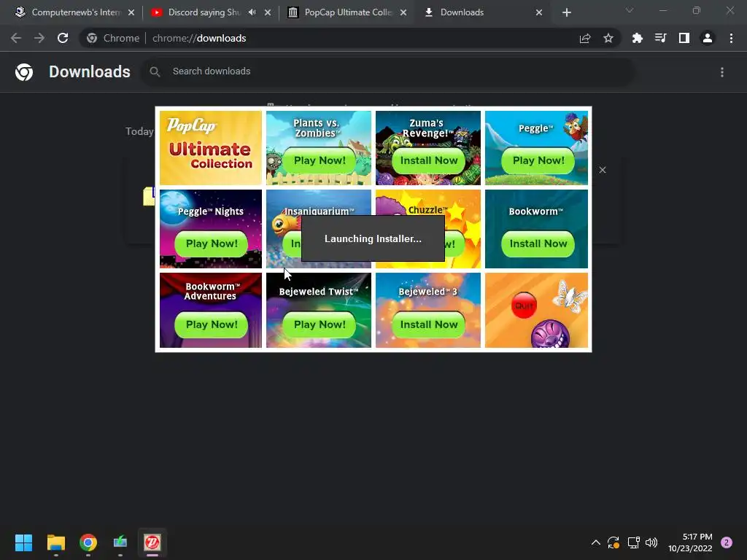The width and height of the screenshot is (747, 560).
Task: Install Zuma's Revenge now
Action: coord(429,160)
